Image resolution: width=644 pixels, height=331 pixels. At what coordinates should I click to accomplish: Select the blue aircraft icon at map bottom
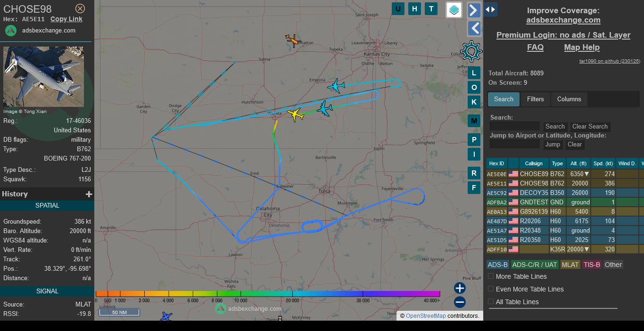[166, 316]
